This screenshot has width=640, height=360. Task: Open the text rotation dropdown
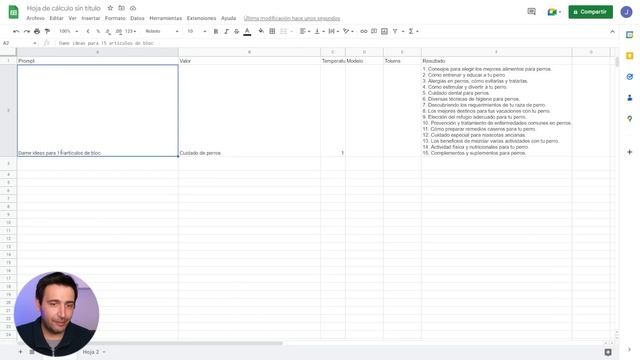(x=348, y=31)
